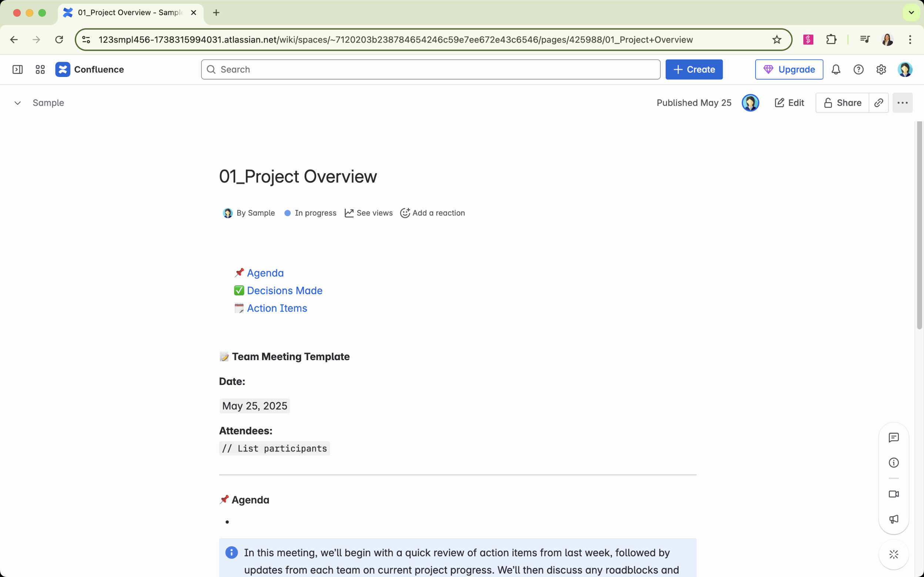Show page details info icon

[x=894, y=463]
